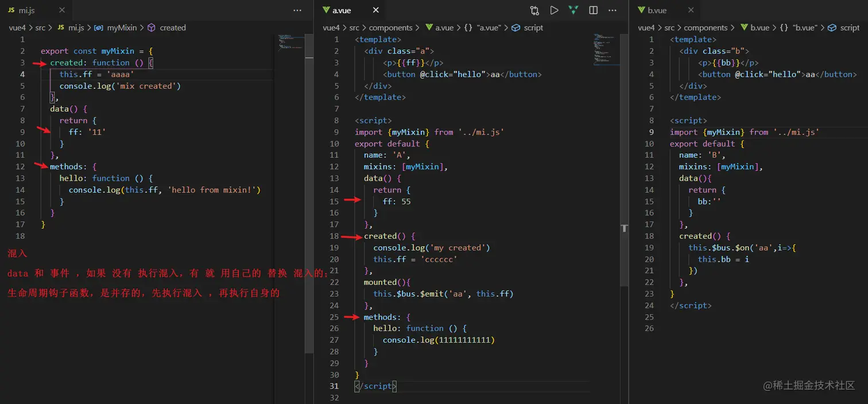Click braces icon of "a.vue" breadcrumb
Screen dimensions: 868x404
468,28
